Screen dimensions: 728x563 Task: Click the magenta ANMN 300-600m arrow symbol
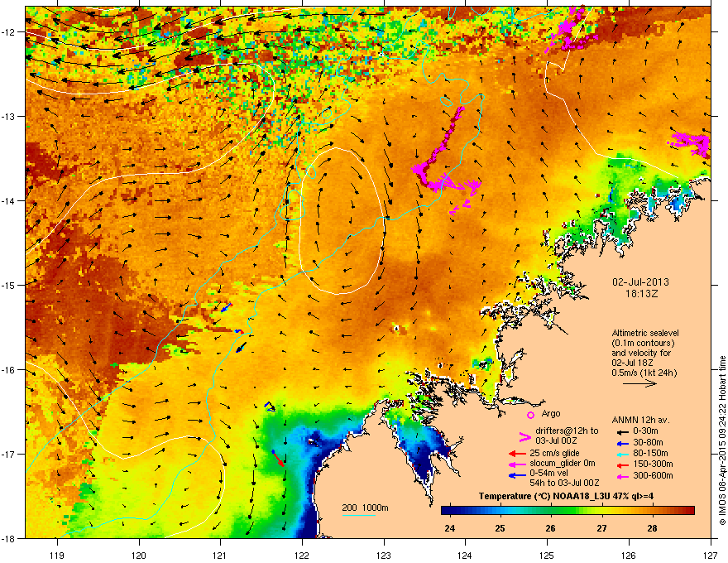(x=622, y=476)
